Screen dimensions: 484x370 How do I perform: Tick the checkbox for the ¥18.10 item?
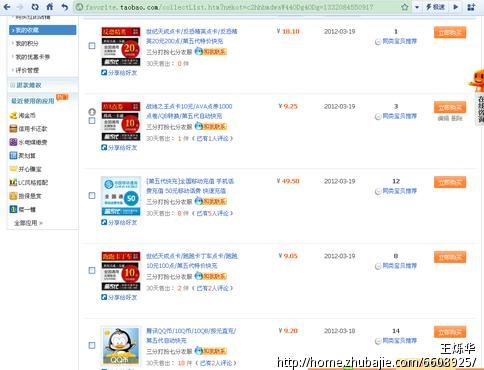pyautogui.click(x=92, y=46)
